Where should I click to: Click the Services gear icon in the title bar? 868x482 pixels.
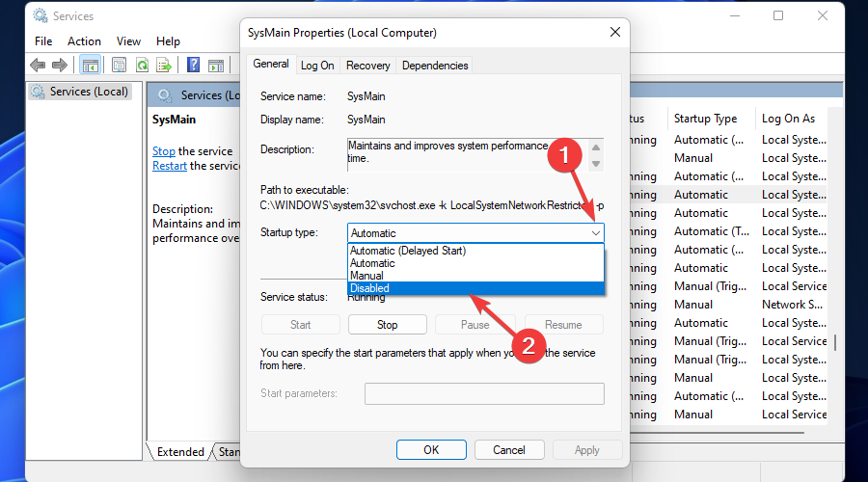pyautogui.click(x=40, y=15)
